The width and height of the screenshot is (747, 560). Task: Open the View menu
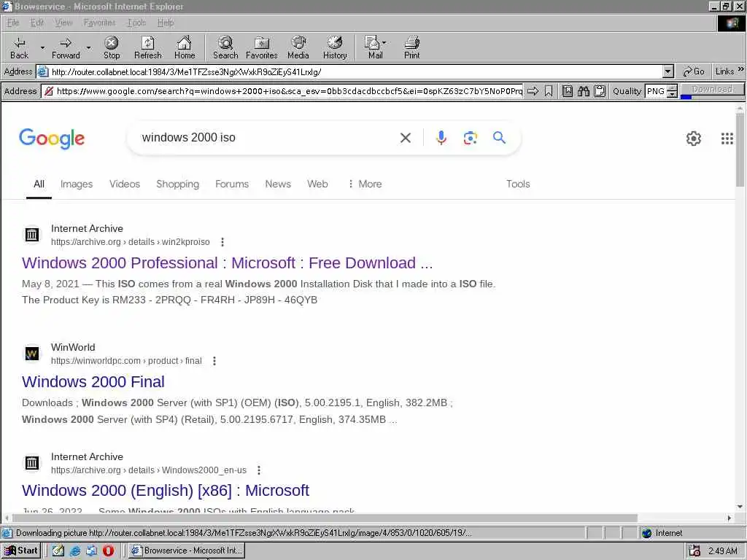tap(63, 23)
